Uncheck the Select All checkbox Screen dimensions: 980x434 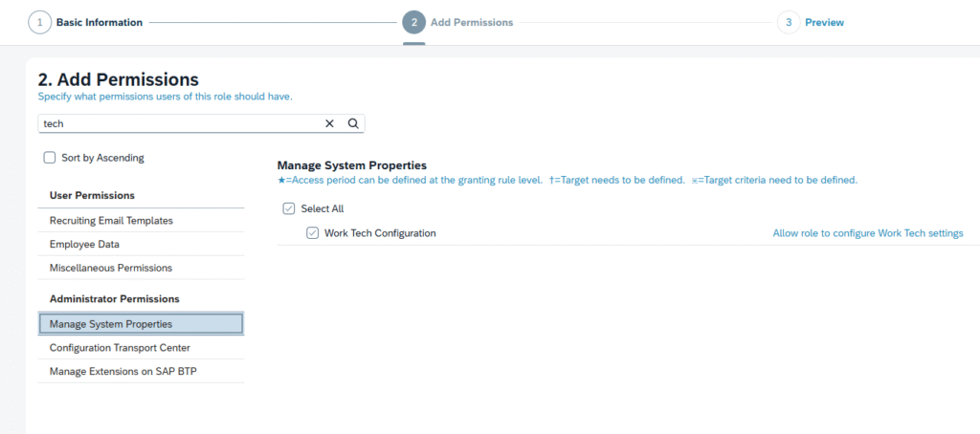tap(289, 208)
